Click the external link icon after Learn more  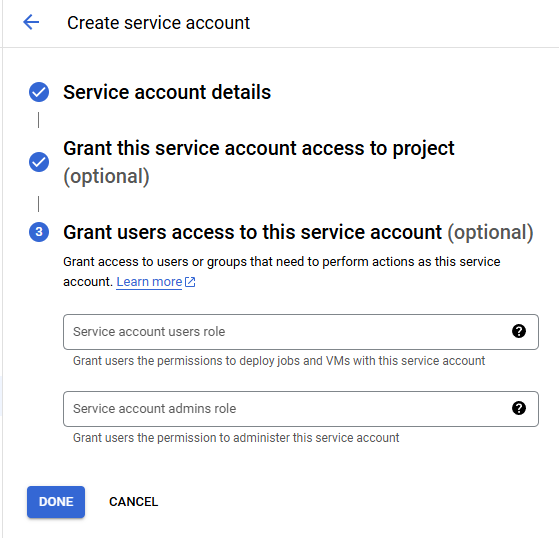(190, 282)
